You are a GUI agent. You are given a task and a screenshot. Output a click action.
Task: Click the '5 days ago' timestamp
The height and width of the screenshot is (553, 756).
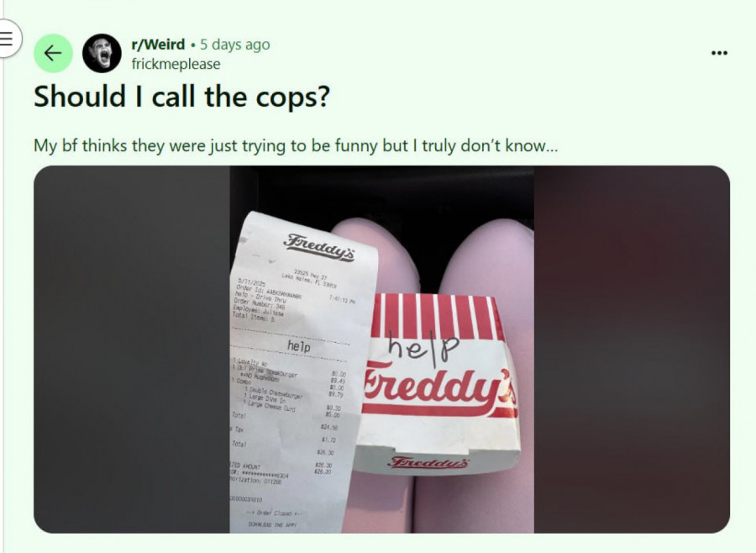click(235, 45)
